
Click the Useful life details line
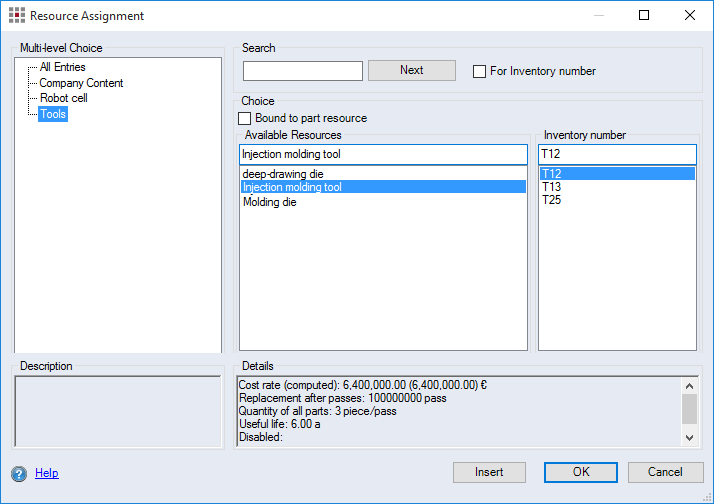pyautogui.click(x=280, y=424)
